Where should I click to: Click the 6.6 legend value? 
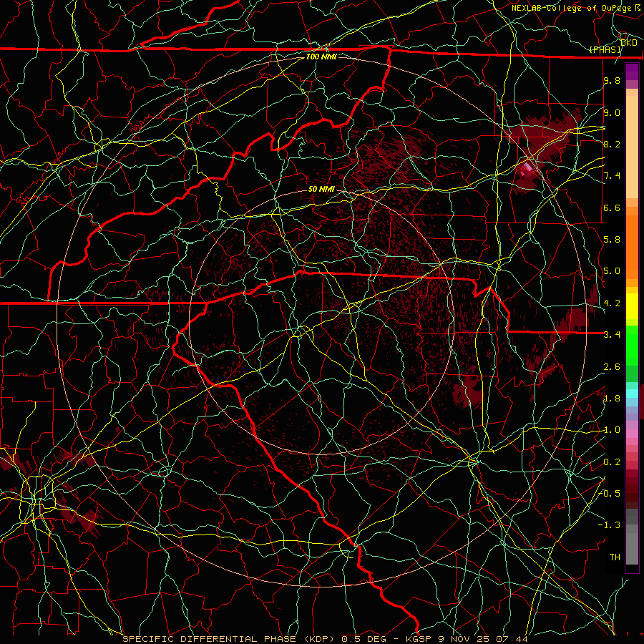click(612, 208)
